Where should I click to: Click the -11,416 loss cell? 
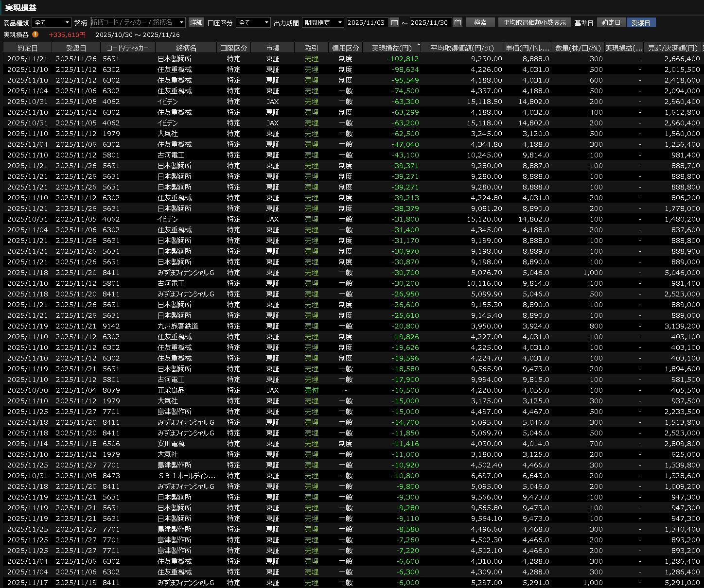click(x=405, y=443)
